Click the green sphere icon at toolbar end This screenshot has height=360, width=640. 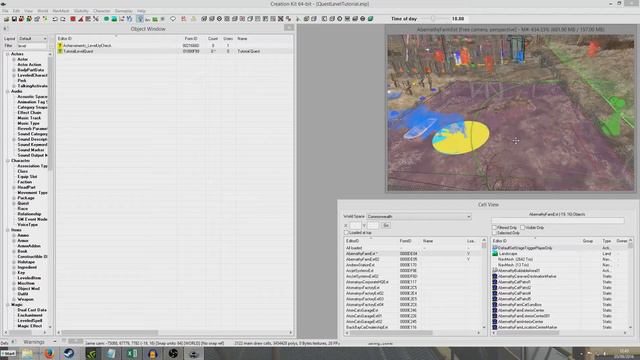coord(371,19)
